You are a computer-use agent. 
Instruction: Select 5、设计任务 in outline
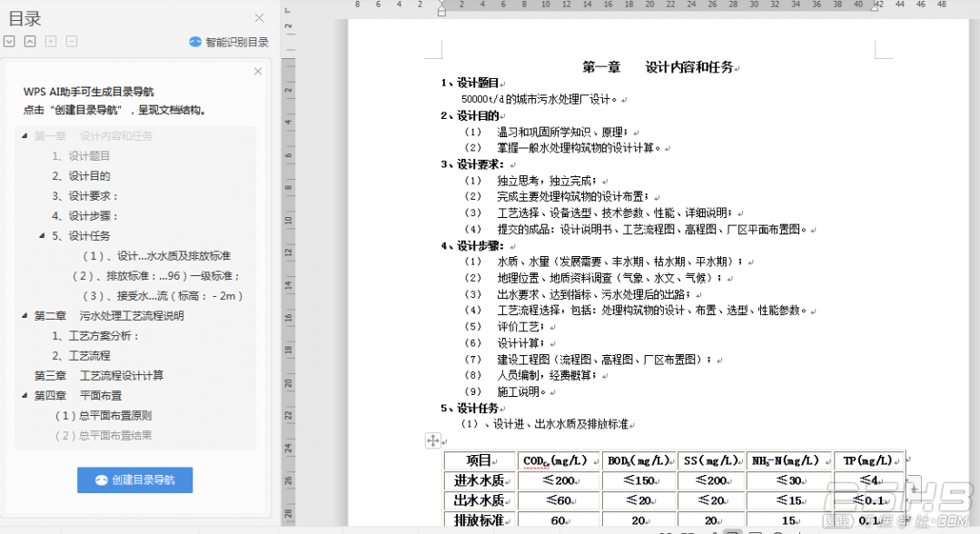coord(81,236)
